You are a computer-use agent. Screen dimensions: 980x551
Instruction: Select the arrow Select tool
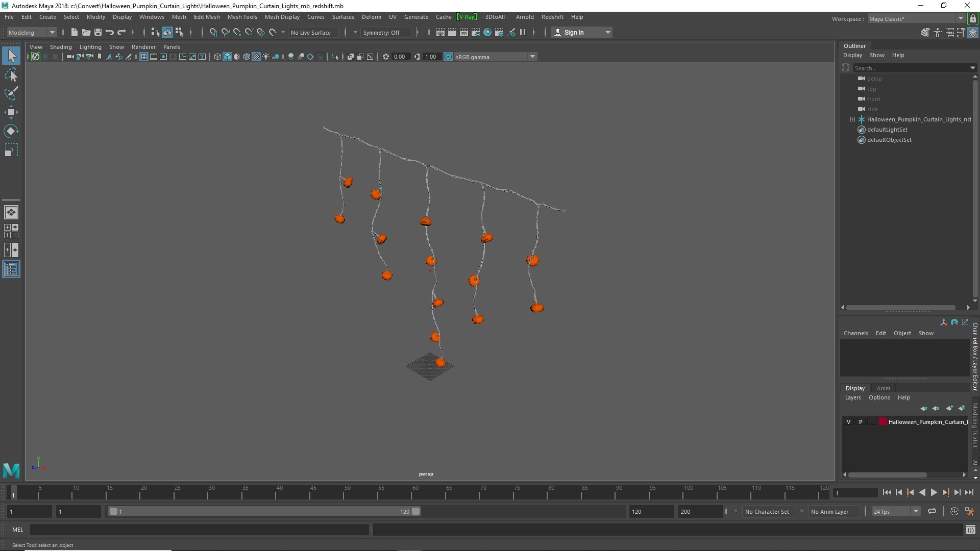tap(11, 56)
